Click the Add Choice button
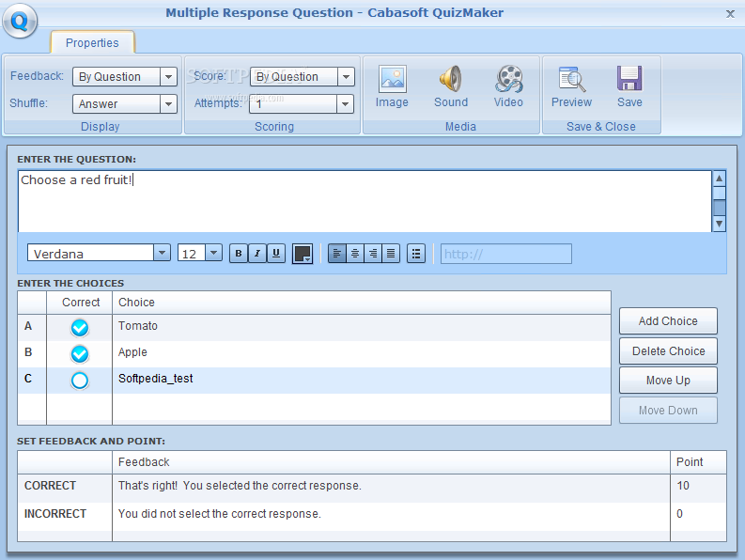This screenshot has height=560, width=745. (668, 321)
